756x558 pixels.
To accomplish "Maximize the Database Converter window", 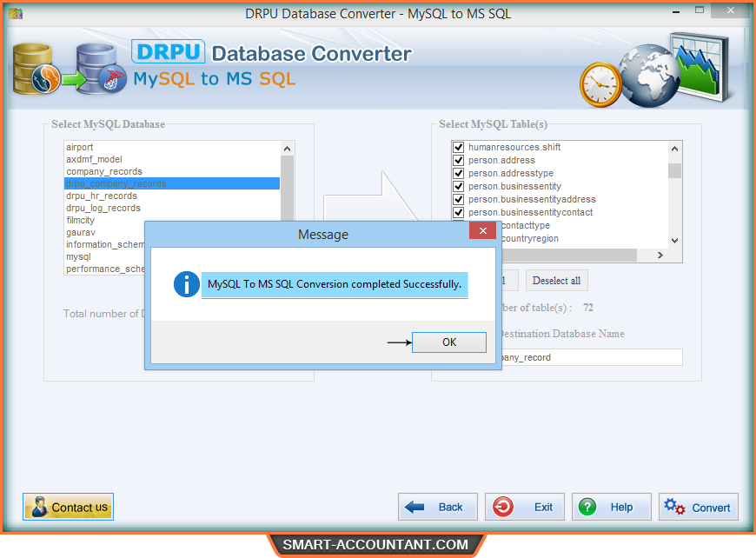I will pyautogui.click(x=700, y=10).
